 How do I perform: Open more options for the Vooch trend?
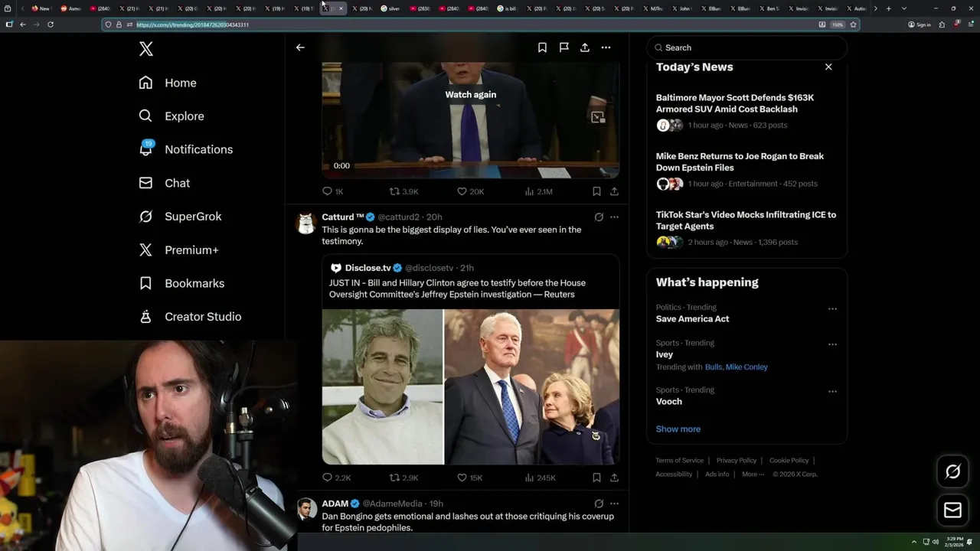point(832,391)
